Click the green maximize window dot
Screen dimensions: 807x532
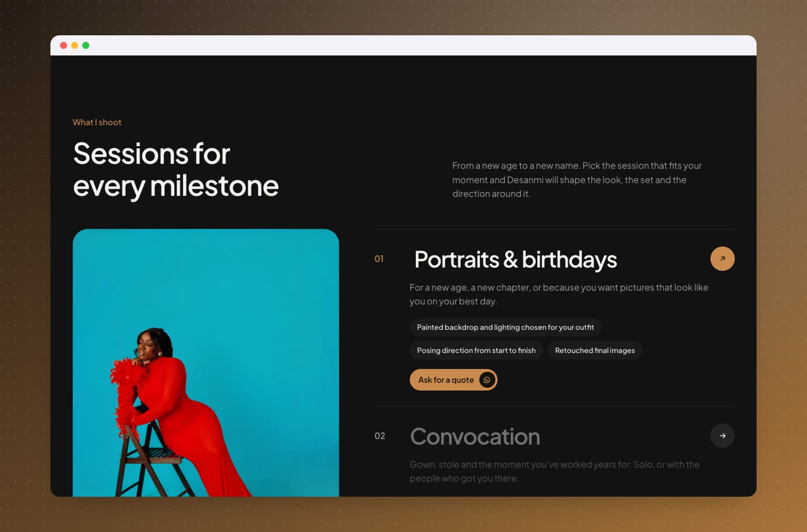tap(86, 45)
